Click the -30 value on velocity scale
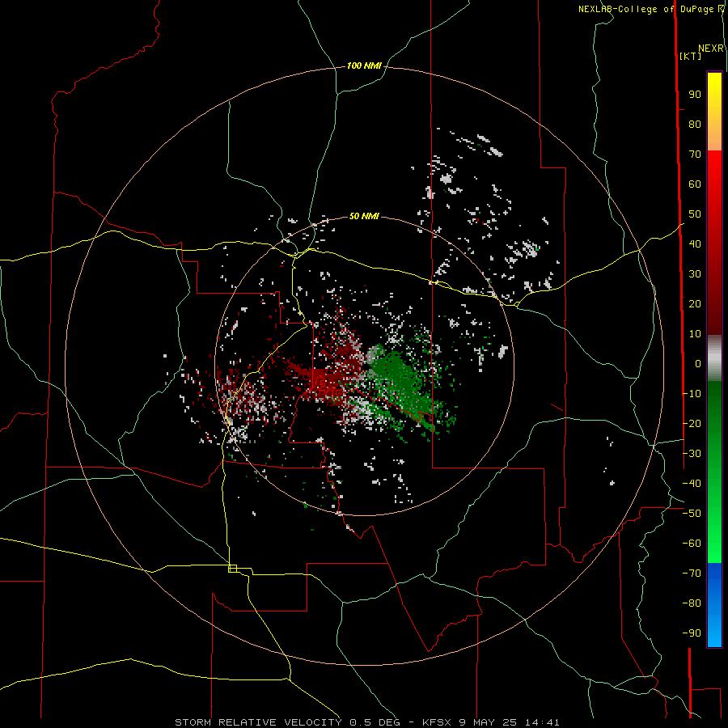 (x=692, y=454)
